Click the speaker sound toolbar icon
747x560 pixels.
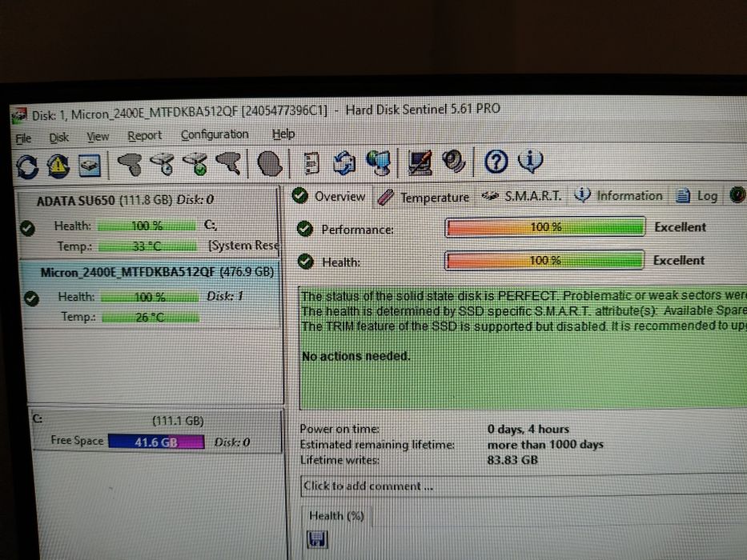point(453,161)
